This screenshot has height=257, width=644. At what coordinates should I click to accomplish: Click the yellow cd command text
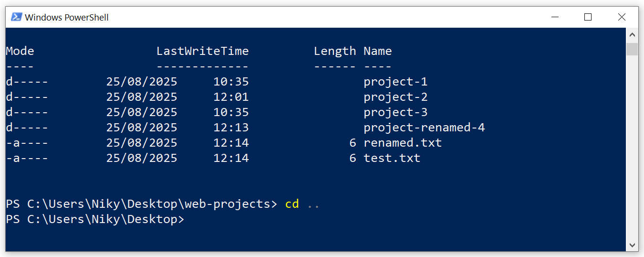tap(292, 204)
